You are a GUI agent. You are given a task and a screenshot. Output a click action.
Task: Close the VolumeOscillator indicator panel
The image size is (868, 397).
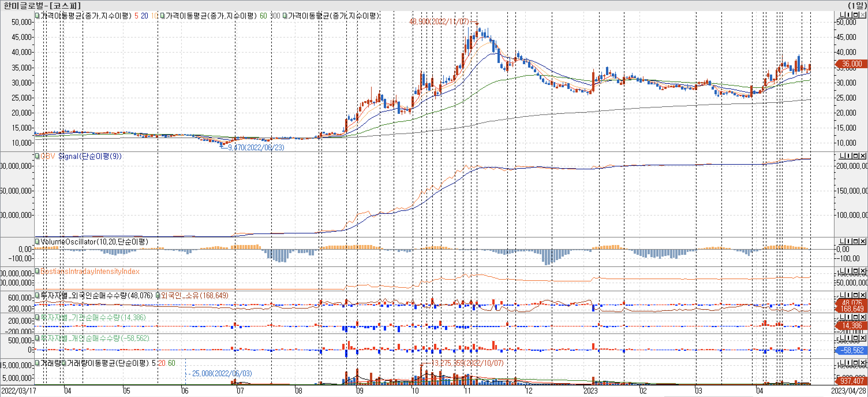[x=863, y=242]
